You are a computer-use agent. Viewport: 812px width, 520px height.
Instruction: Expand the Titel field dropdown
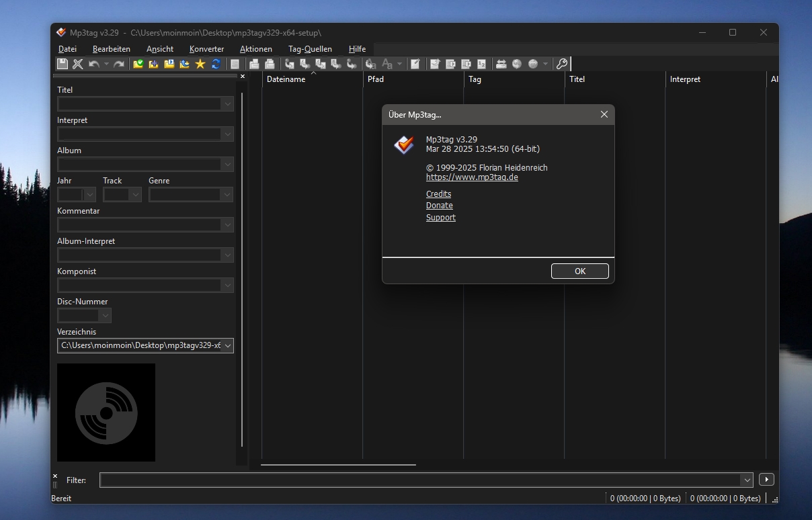228,103
